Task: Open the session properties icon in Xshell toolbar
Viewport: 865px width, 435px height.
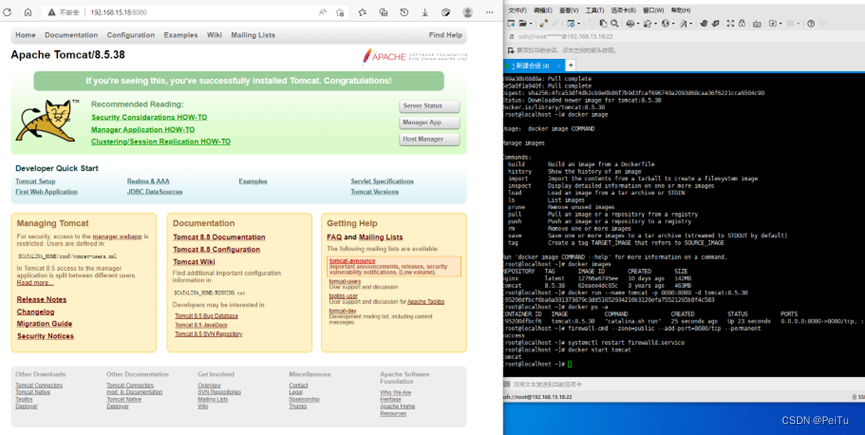Action: click(570, 24)
